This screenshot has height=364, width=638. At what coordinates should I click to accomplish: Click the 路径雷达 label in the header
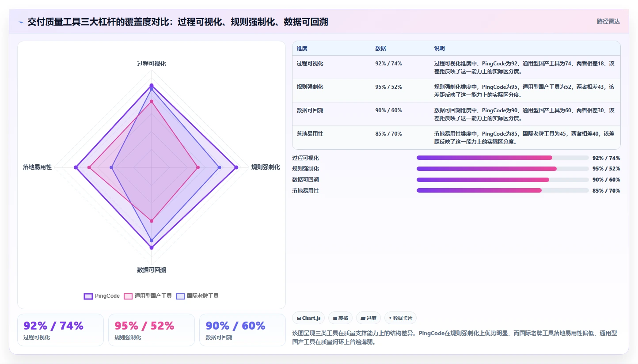click(x=608, y=21)
